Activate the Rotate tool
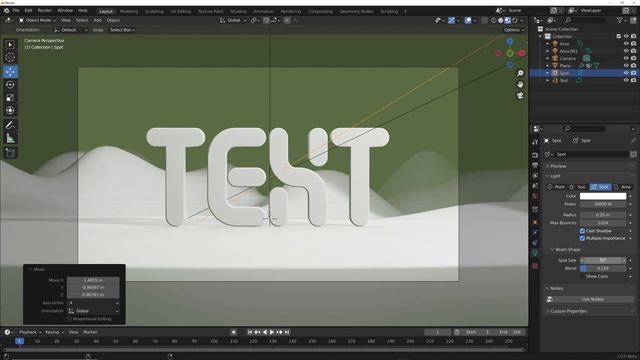640x360 pixels. pyautogui.click(x=10, y=85)
